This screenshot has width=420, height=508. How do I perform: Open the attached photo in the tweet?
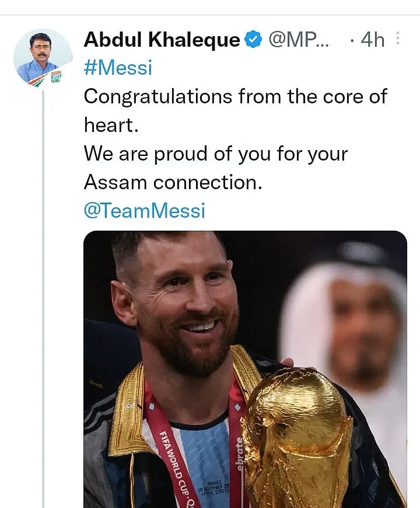coord(245,369)
